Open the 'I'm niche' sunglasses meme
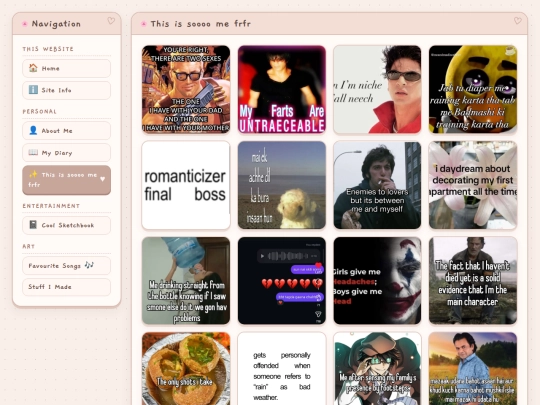Viewport: 540px width, 405px height. pyautogui.click(x=377, y=89)
